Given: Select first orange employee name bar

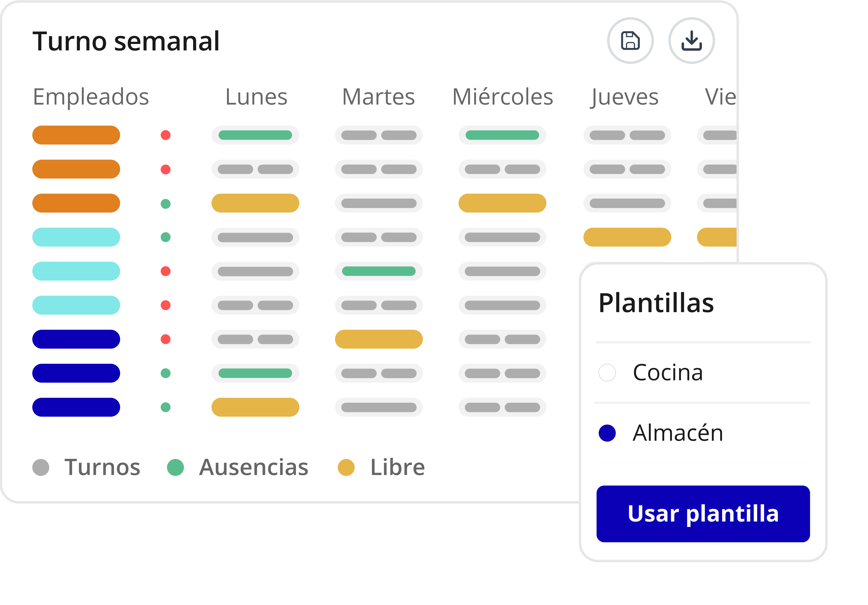Looking at the screenshot, I should 76,135.
